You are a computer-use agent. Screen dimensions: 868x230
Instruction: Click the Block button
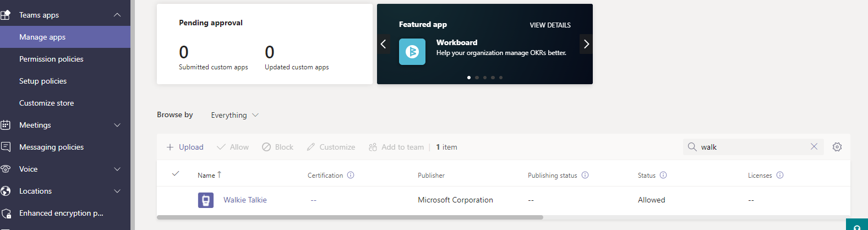point(278,147)
